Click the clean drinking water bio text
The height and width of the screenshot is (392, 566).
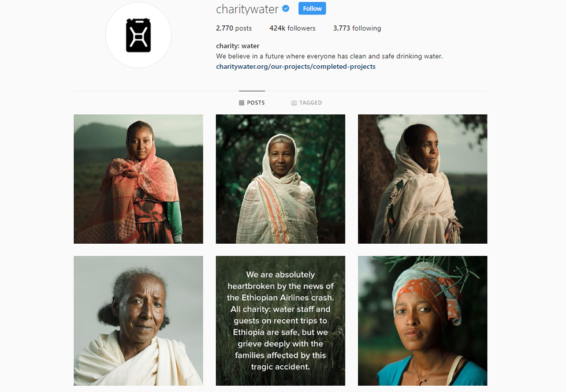point(329,57)
